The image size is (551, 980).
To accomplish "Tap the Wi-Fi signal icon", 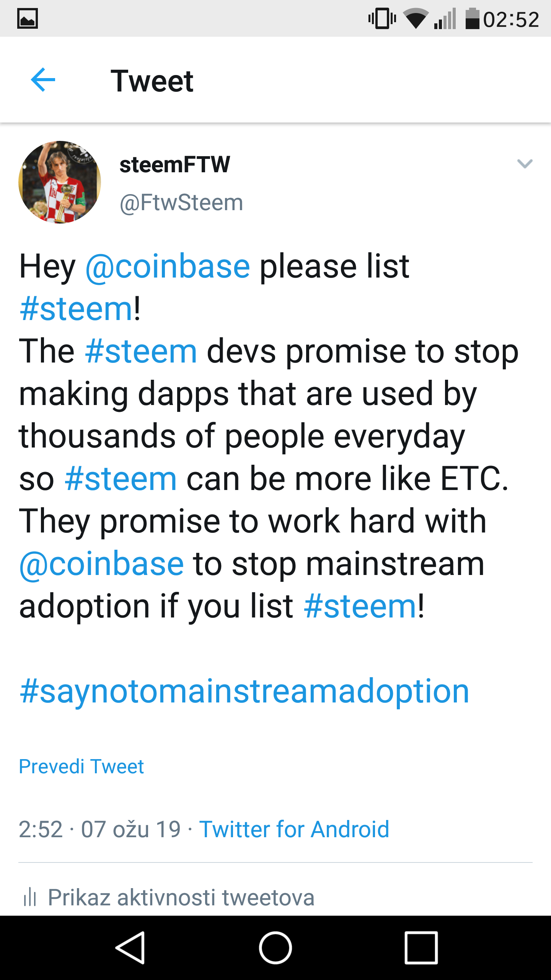I will [416, 18].
